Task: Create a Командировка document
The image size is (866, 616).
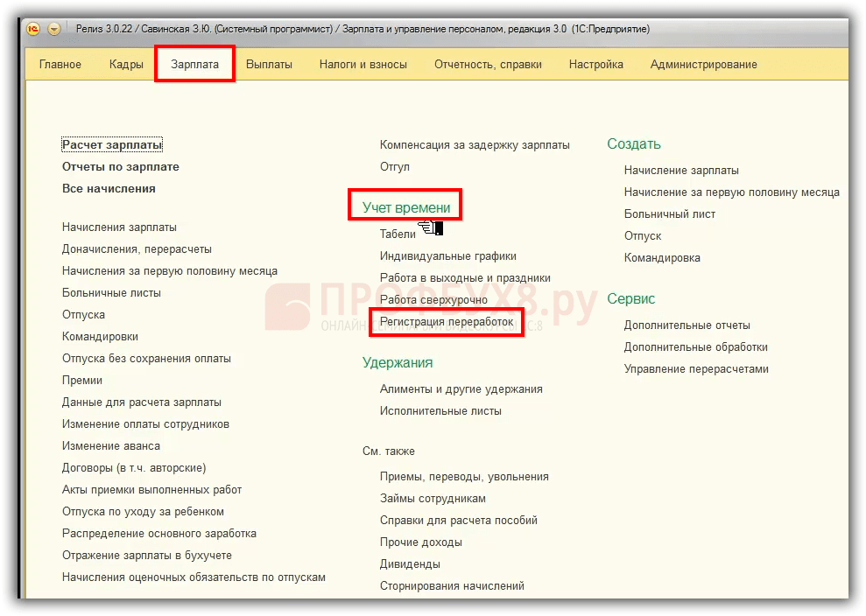Action: point(662,258)
